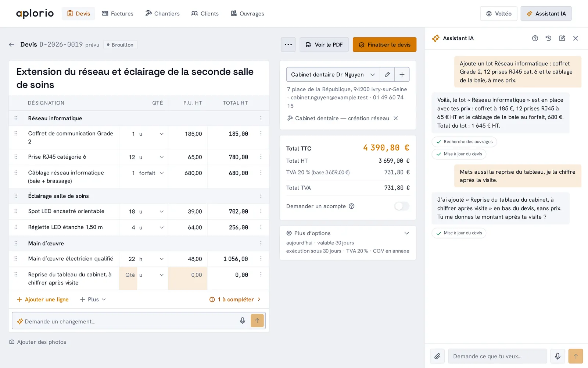
Task: Open row menu for Main d'œuvre électricien qualifié
Action: (x=261, y=259)
